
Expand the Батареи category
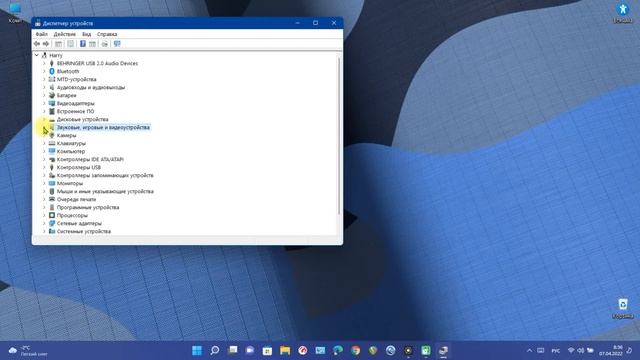pyautogui.click(x=44, y=95)
